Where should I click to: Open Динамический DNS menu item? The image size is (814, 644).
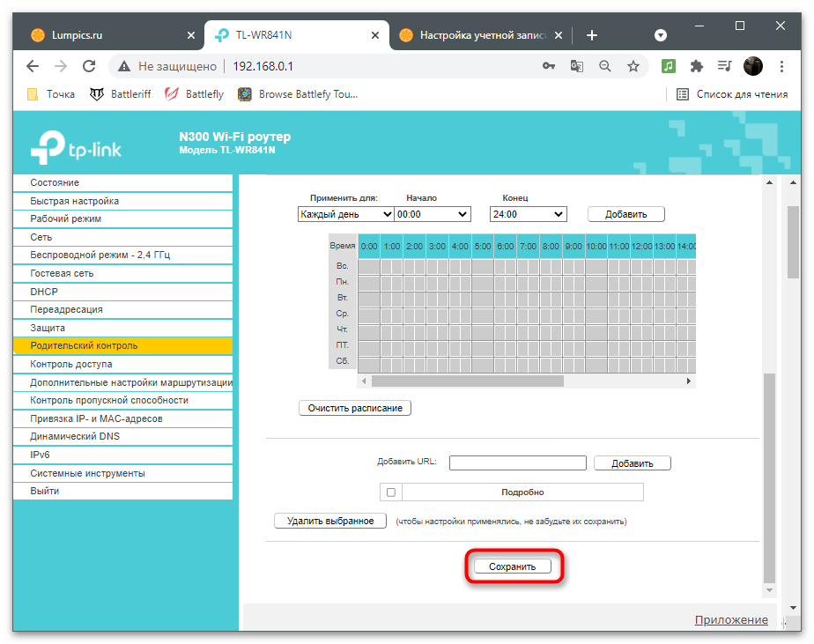click(x=123, y=436)
